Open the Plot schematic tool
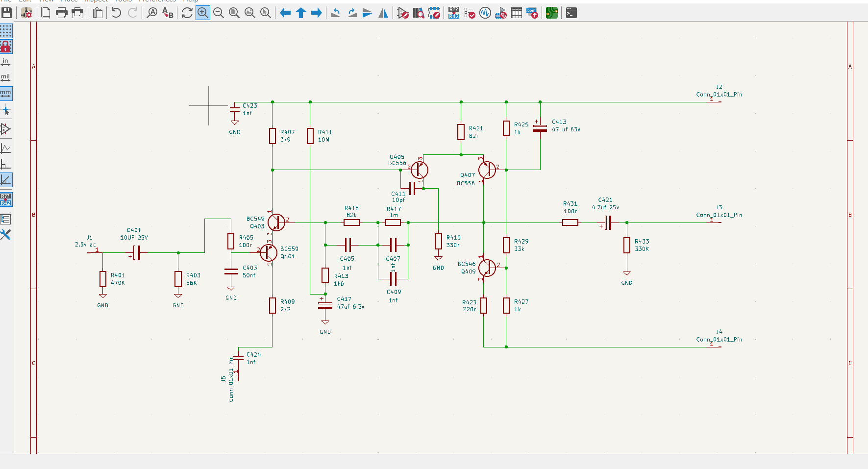868x469 pixels. click(77, 13)
